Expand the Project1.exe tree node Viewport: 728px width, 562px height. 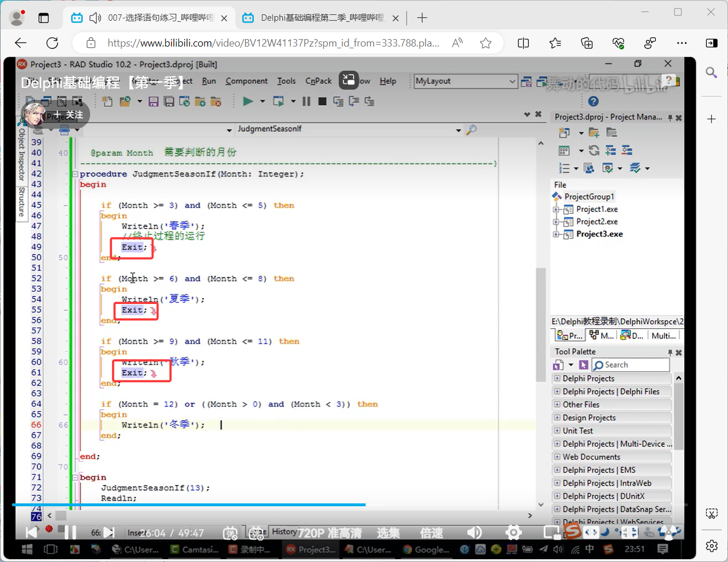point(555,209)
